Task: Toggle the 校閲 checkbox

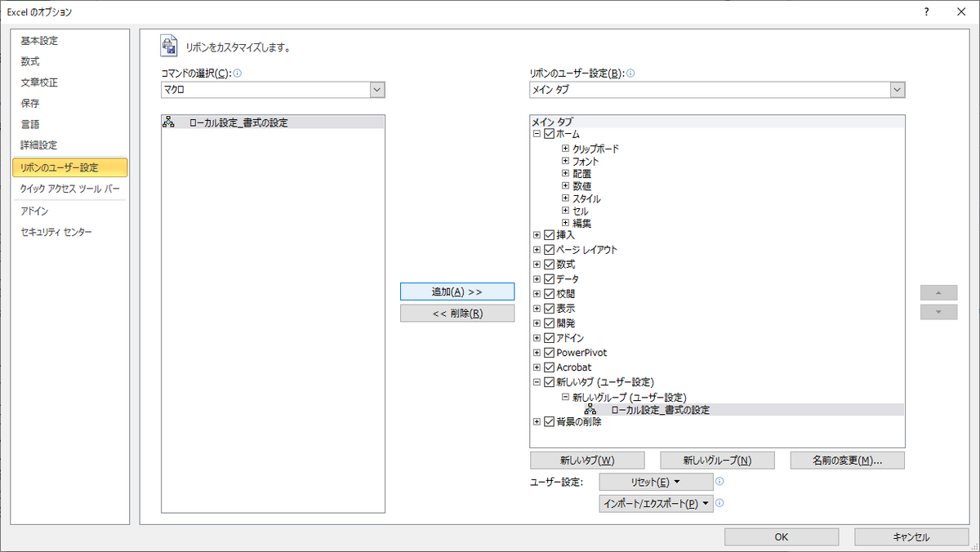Action: 549,294
